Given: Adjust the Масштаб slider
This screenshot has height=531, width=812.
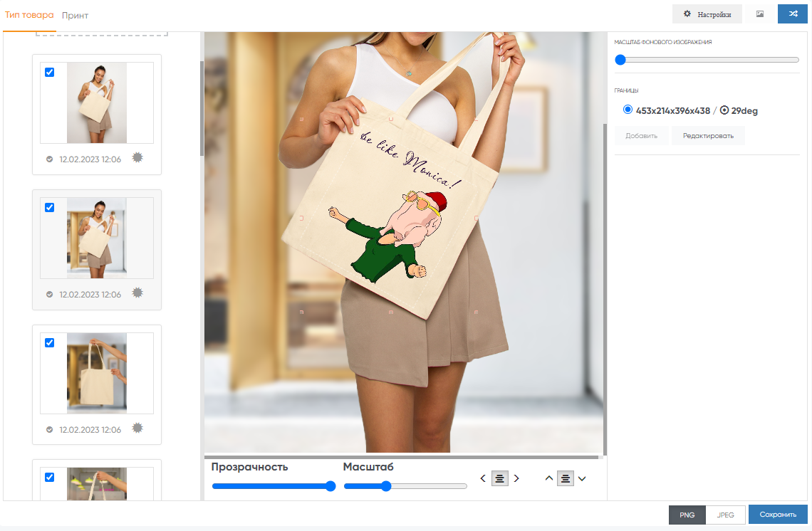Looking at the screenshot, I should (405, 486).
